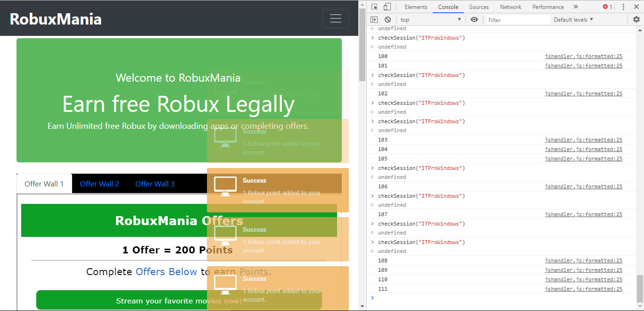Viewport: 644px width, 311px height.
Task: Close the DevTools panel
Action: coord(636,7)
